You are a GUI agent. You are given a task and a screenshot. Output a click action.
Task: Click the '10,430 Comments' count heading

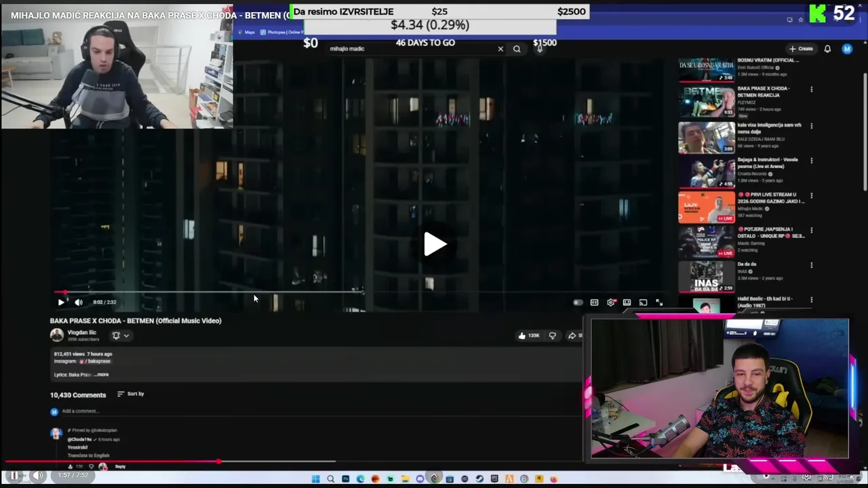pyautogui.click(x=78, y=395)
